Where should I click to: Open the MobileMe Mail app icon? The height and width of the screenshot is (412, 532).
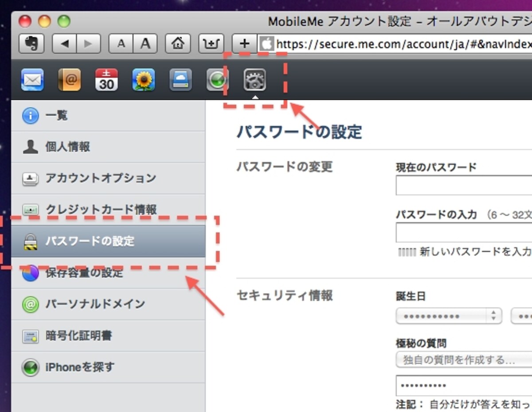pos(32,80)
